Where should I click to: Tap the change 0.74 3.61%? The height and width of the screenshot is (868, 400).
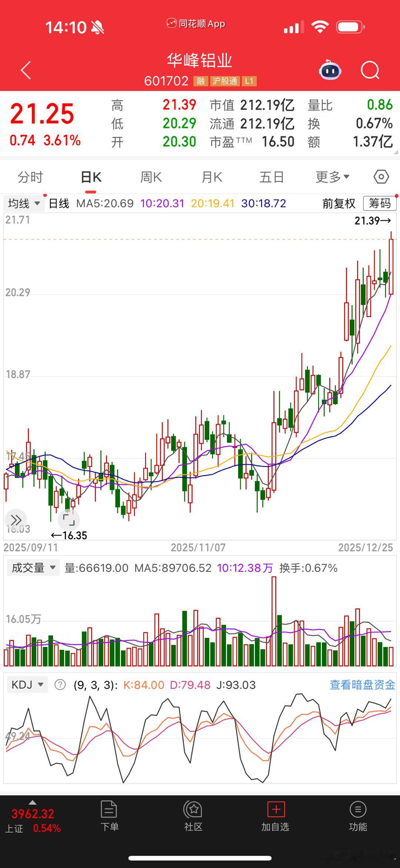[45, 141]
